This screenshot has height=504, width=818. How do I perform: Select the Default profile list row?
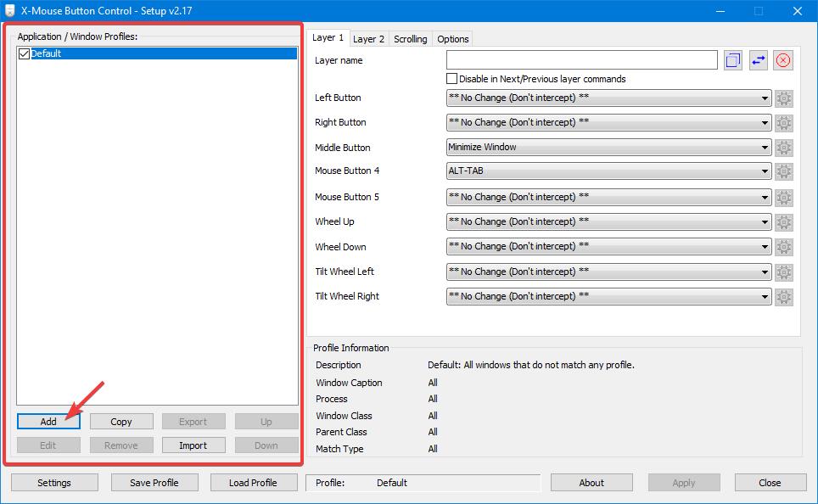pos(158,53)
